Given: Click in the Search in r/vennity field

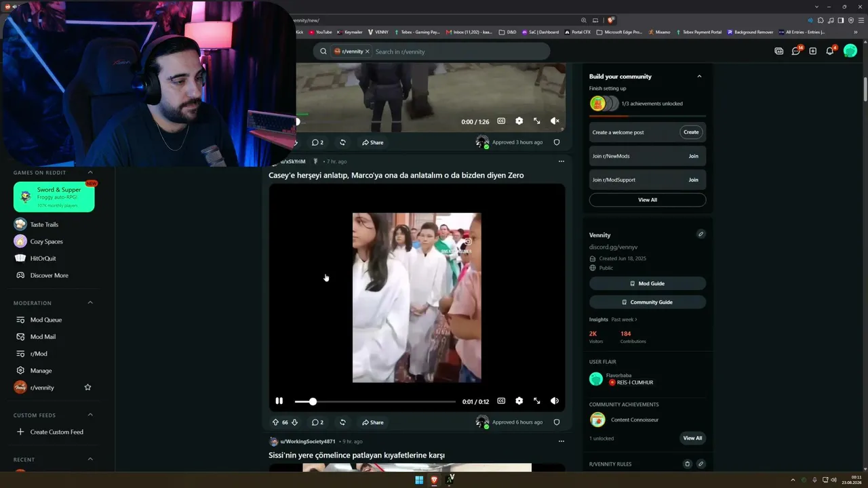Looking at the screenshot, I should 460,52.
